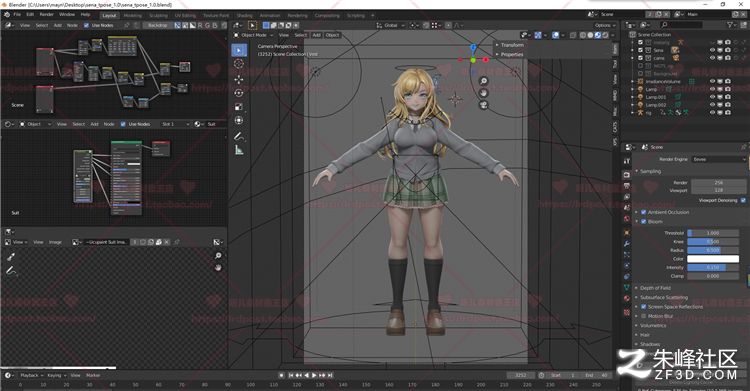Open the Output properties tab icon

[x=627, y=186]
